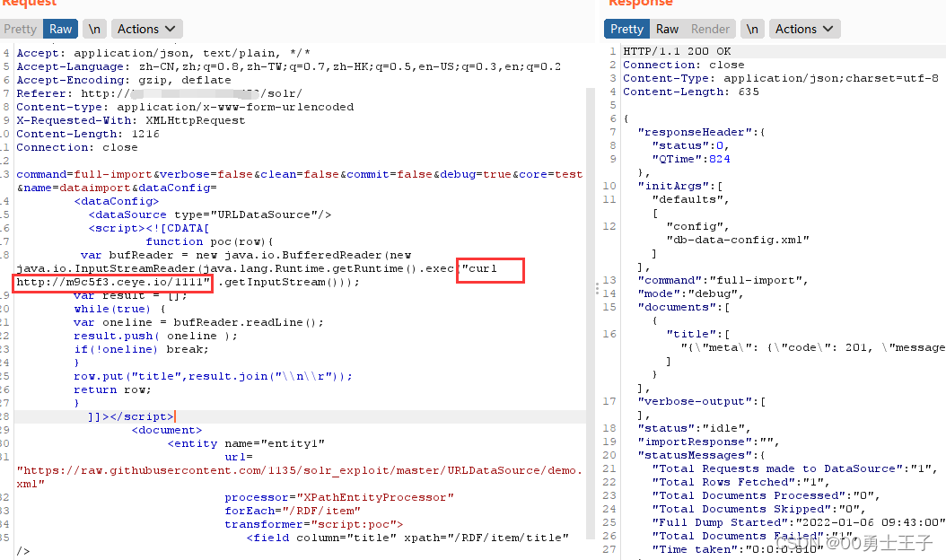Click the Accept-Encoding: gzip, deflate line

pyautogui.click(x=124, y=80)
